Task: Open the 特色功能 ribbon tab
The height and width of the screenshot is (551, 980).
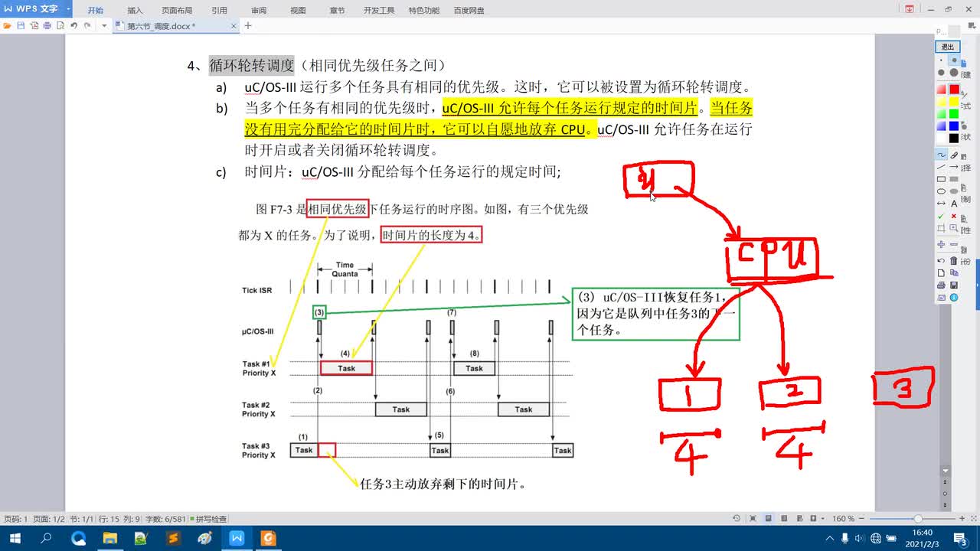Action: pyautogui.click(x=424, y=11)
